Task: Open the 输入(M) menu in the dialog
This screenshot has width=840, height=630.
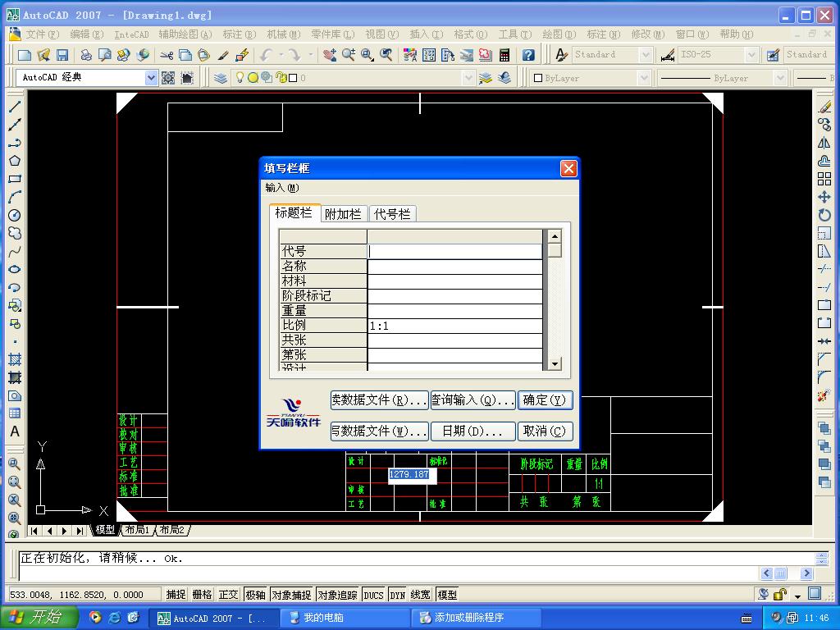Action: (282, 188)
